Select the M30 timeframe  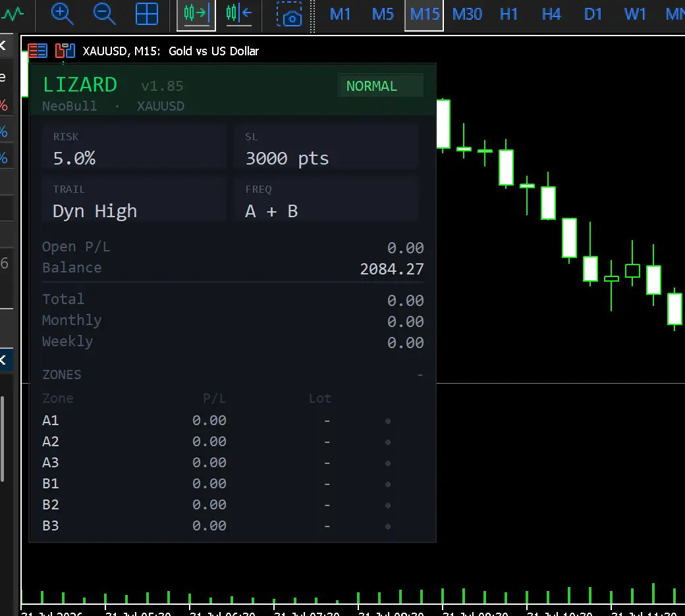point(467,14)
